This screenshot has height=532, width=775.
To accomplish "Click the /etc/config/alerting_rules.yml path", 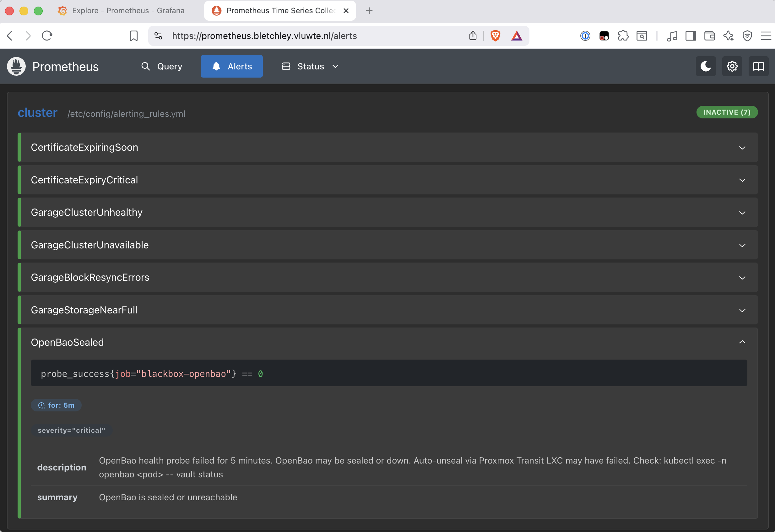I will tap(126, 114).
